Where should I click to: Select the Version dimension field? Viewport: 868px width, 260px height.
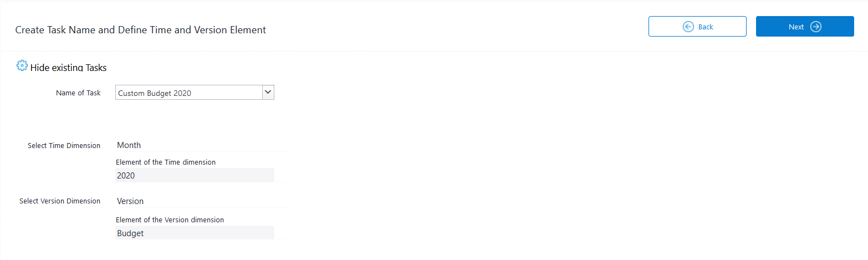(201, 201)
